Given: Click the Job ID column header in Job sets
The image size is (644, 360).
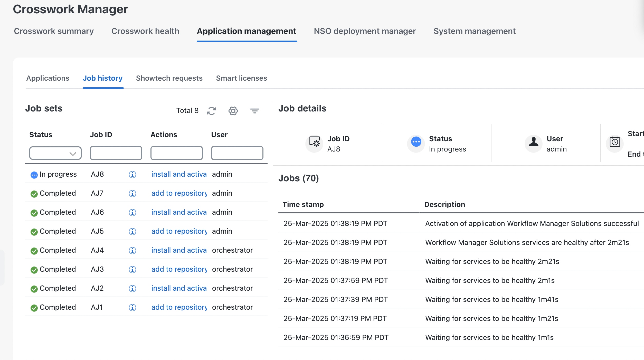Looking at the screenshot, I should pos(101,135).
